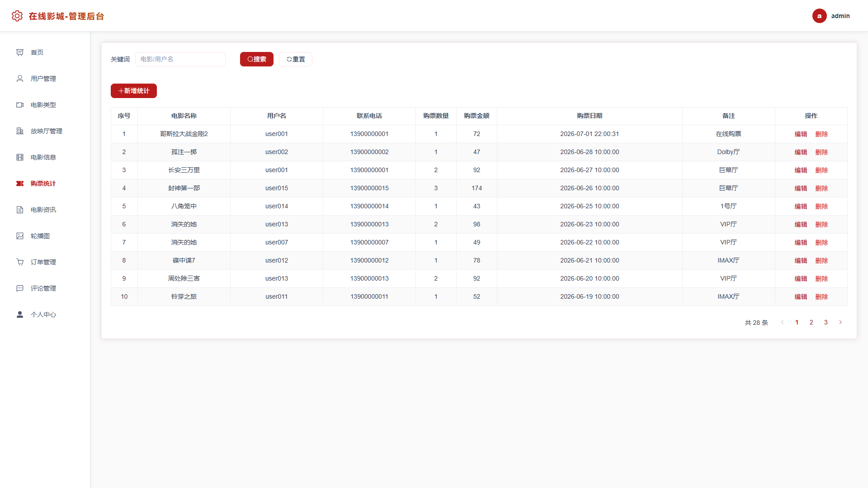Click the 购票统计 ticket icon

click(x=20, y=183)
